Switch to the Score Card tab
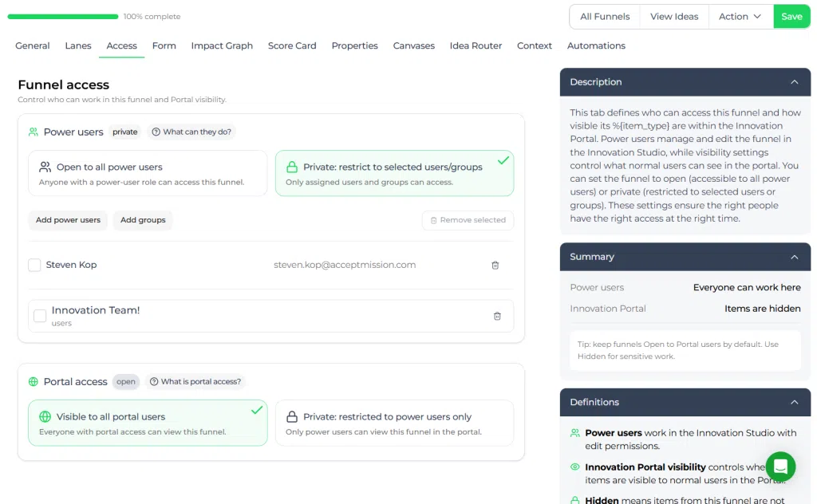Image resolution: width=817 pixels, height=504 pixels. (x=292, y=45)
